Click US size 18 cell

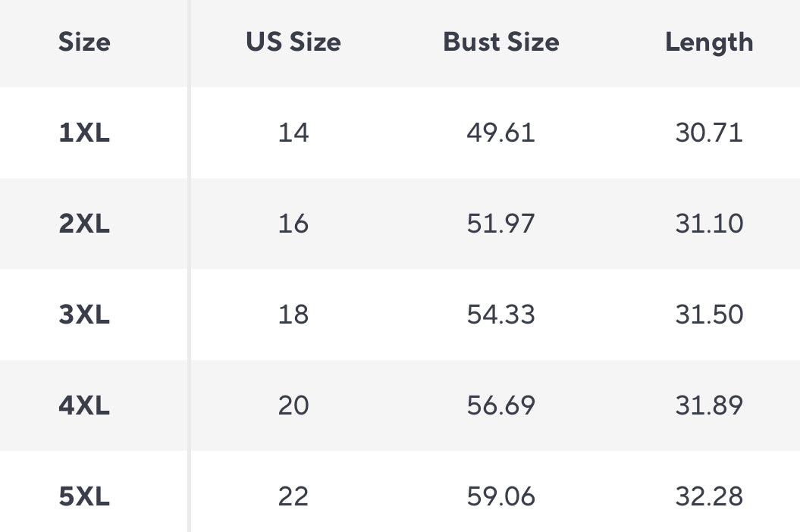coord(293,315)
